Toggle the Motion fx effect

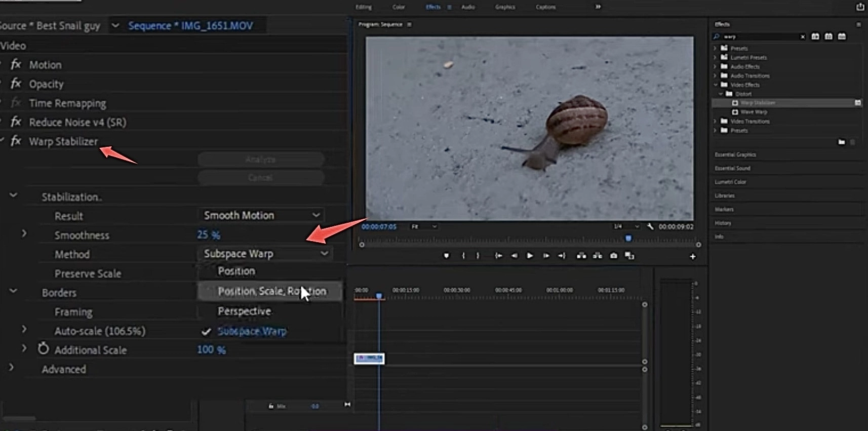coord(16,64)
